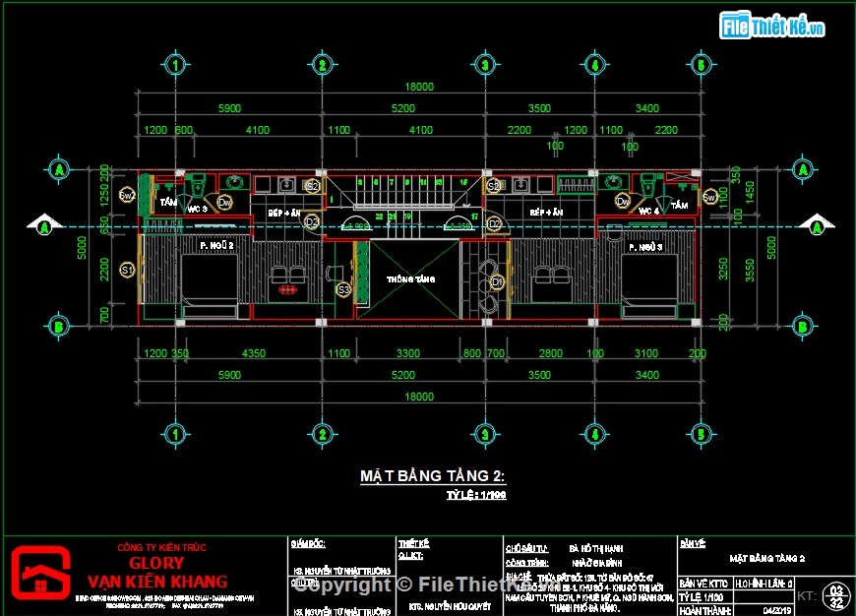Select the THÔNG TẦNG room label
The height and width of the screenshot is (616, 856).
pyautogui.click(x=411, y=277)
